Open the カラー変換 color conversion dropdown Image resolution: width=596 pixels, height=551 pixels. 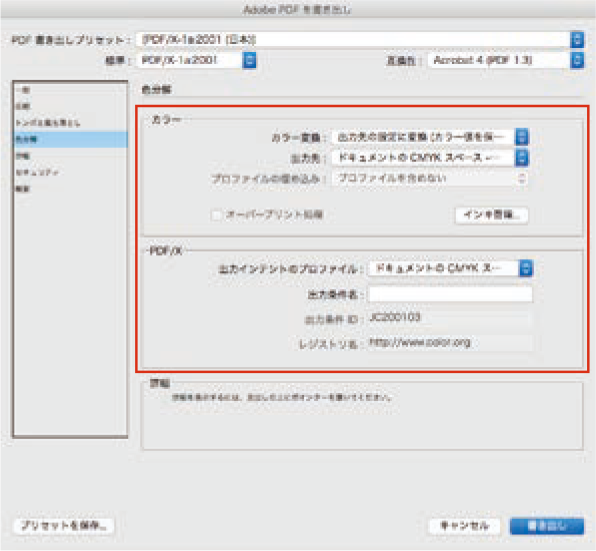pyautogui.click(x=430, y=137)
